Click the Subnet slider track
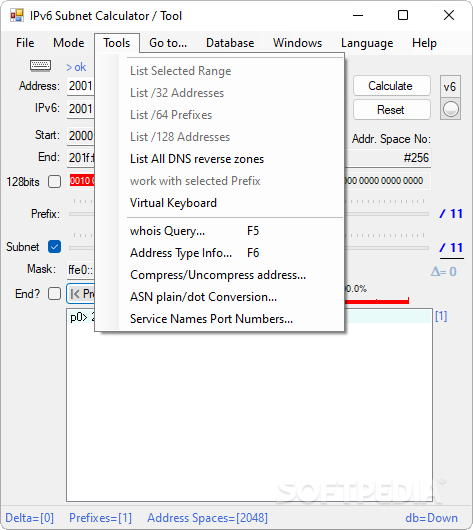 click(386, 248)
